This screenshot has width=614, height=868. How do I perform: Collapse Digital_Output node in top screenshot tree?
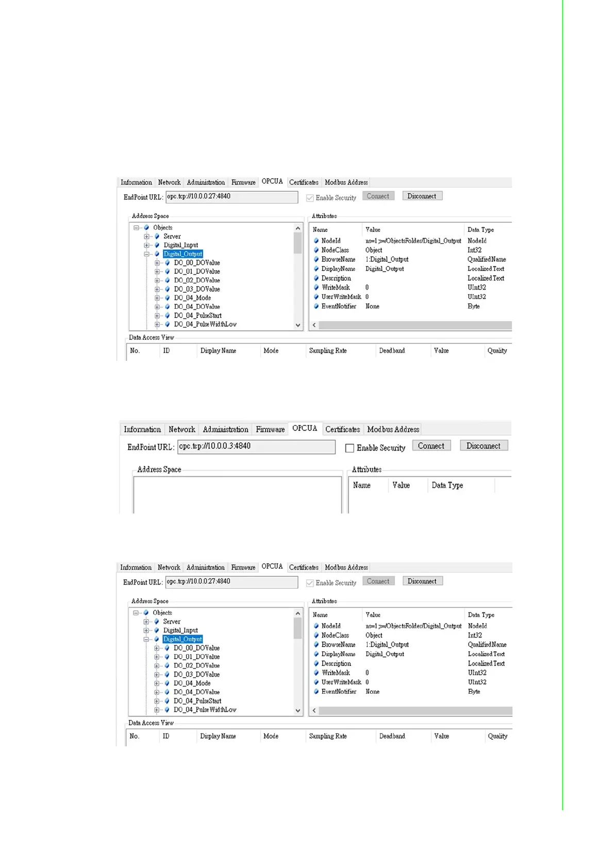pyautogui.click(x=146, y=254)
